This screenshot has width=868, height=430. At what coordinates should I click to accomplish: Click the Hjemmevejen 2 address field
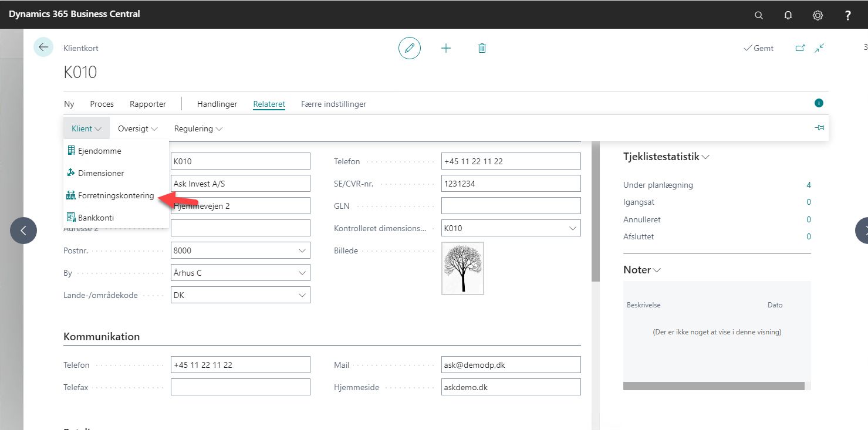[241, 206]
